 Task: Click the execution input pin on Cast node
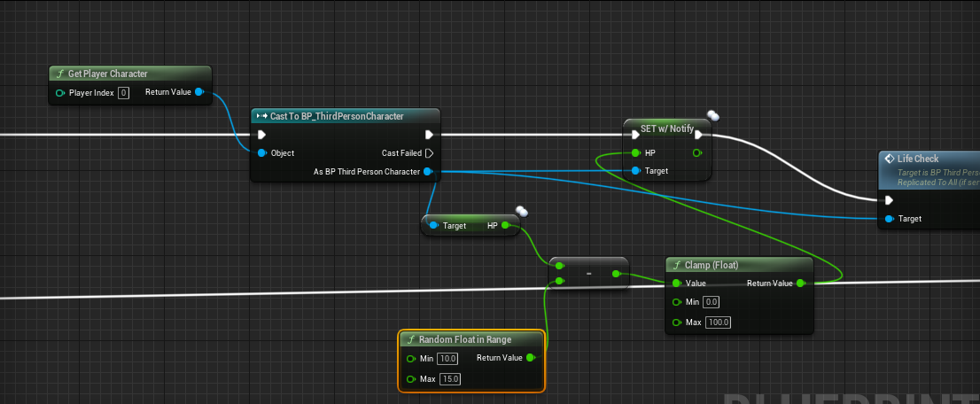point(262,135)
